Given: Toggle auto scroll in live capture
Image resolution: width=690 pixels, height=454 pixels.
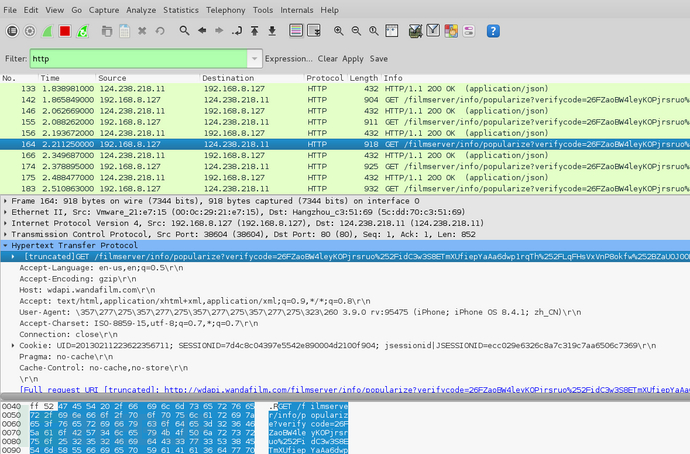Looking at the screenshot, I should click(314, 31).
